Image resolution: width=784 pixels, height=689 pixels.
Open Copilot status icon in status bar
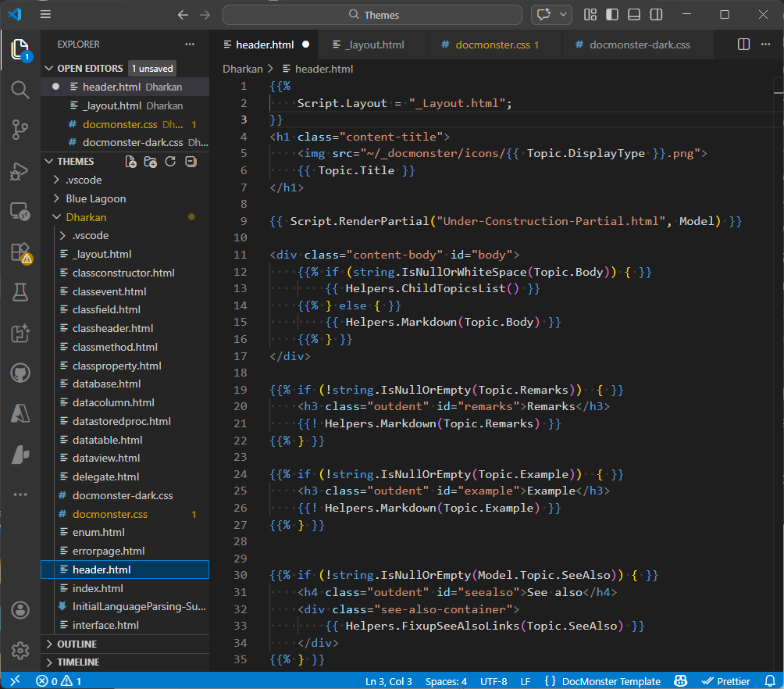pos(680,681)
